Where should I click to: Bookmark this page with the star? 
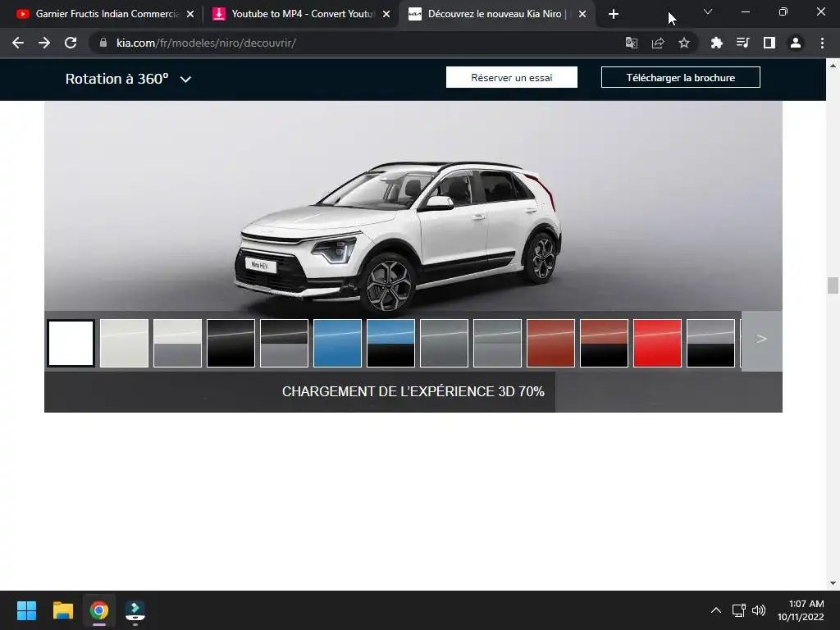(x=684, y=43)
